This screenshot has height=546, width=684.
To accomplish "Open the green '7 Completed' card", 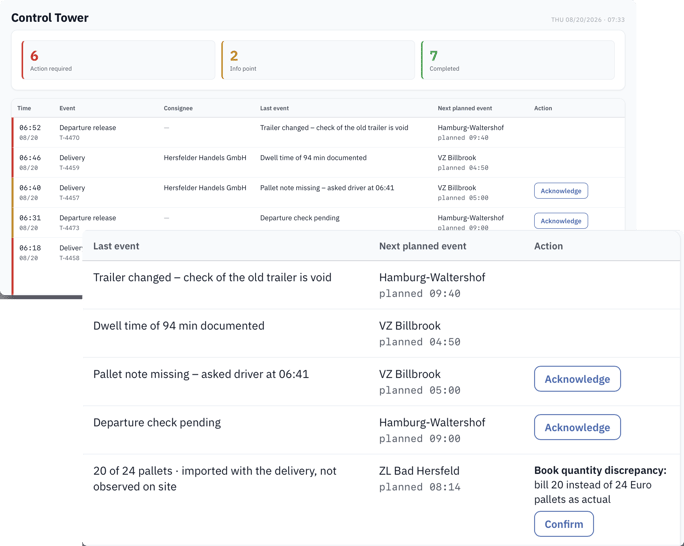I will point(518,60).
